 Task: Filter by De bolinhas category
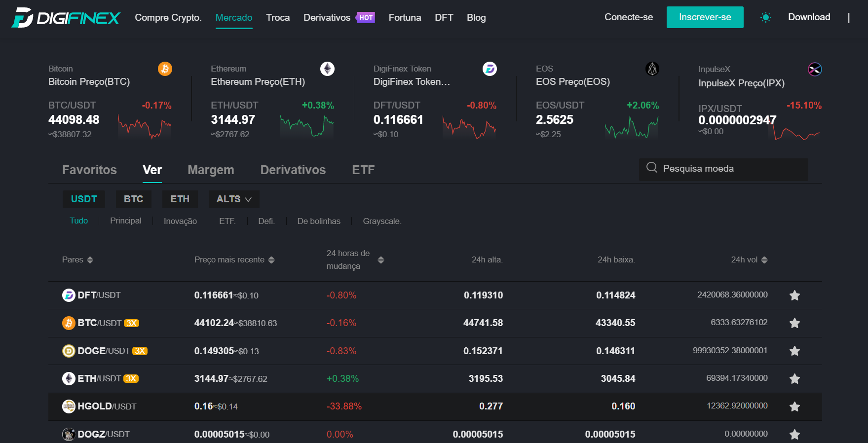pos(319,221)
